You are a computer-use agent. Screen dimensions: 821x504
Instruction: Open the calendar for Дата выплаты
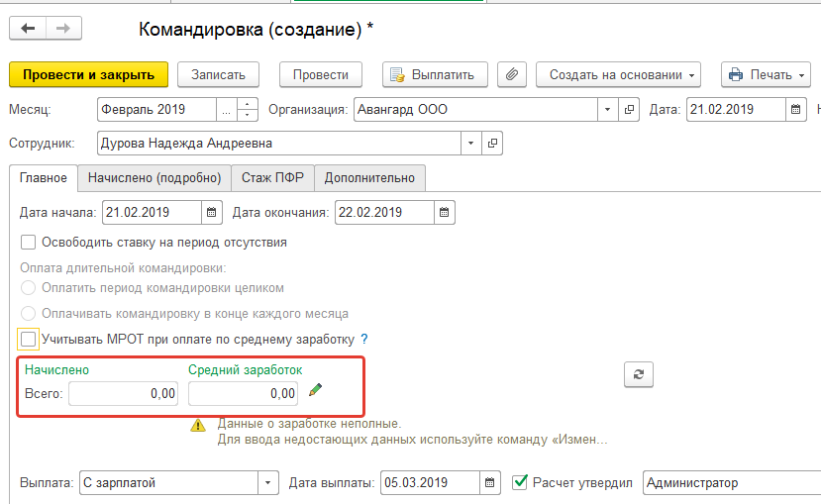pos(489,482)
